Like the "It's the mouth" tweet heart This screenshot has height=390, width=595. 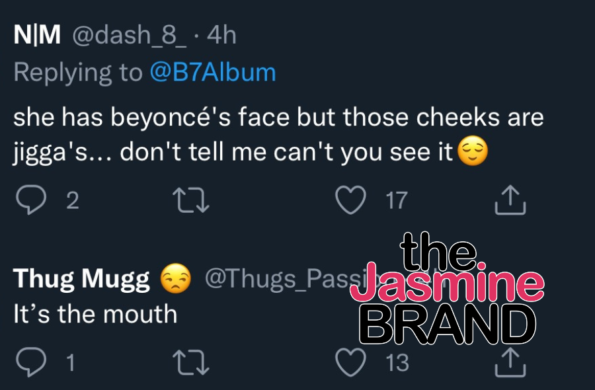point(351,363)
